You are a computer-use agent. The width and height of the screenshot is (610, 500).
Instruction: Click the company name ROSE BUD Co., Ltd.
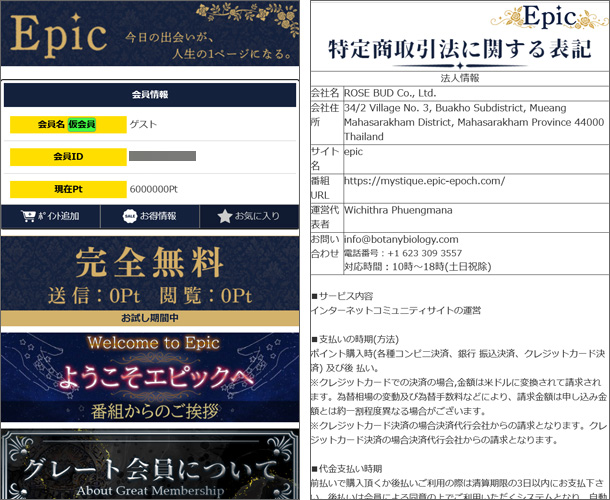[390, 93]
